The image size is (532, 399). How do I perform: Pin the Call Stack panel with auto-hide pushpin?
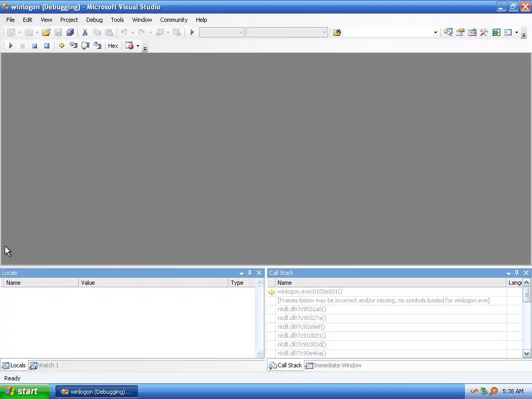click(x=517, y=273)
